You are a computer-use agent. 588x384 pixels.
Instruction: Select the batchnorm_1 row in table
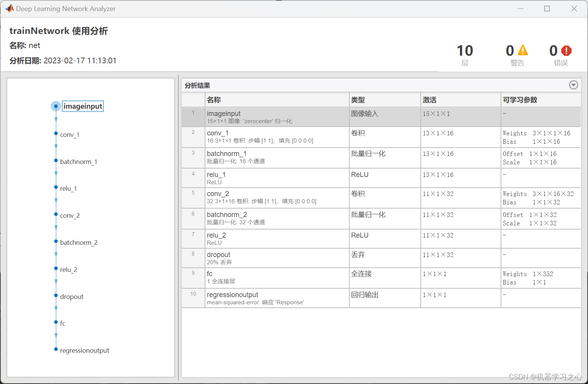(x=381, y=158)
